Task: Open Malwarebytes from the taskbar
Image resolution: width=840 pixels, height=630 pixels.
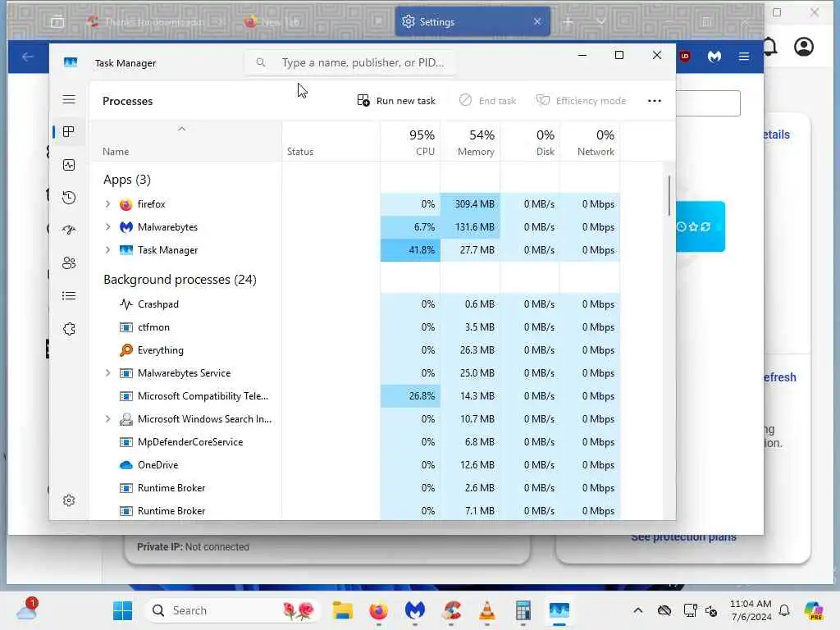Action: coord(414,610)
